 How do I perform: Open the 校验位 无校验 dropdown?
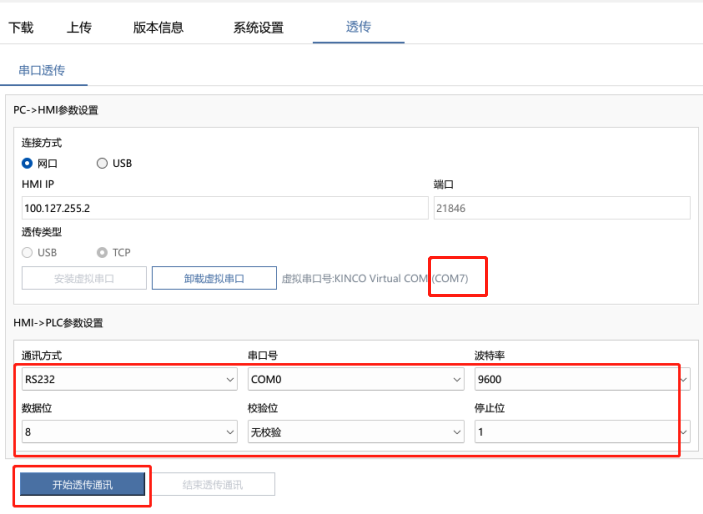356,432
